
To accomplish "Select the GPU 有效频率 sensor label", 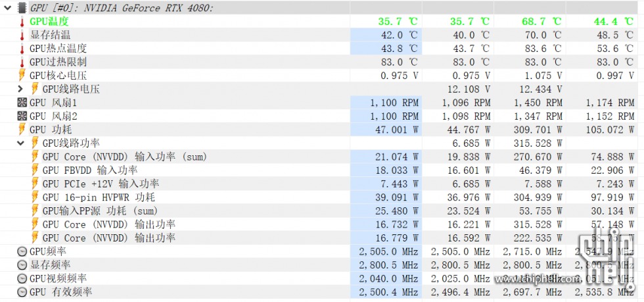I will pos(60,292).
